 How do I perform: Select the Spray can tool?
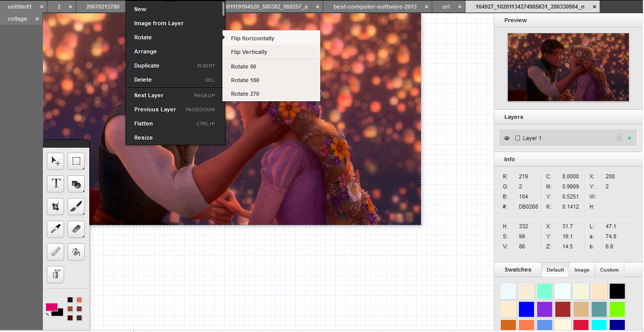(55, 274)
